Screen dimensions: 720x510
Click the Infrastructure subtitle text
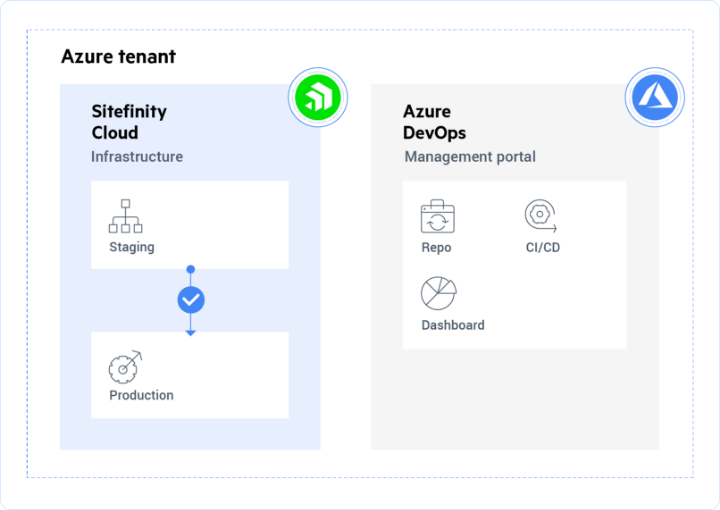(137, 157)
